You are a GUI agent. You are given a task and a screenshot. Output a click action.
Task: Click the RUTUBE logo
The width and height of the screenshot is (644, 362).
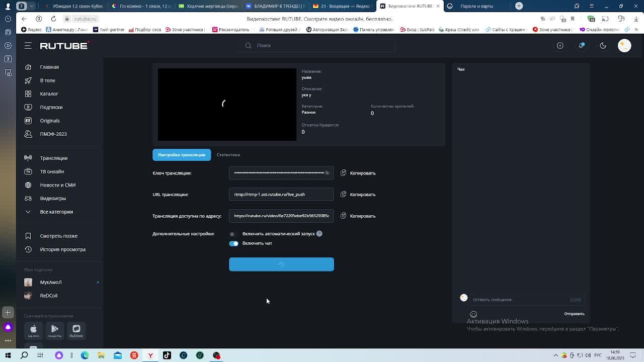click(x=64, y=45)
